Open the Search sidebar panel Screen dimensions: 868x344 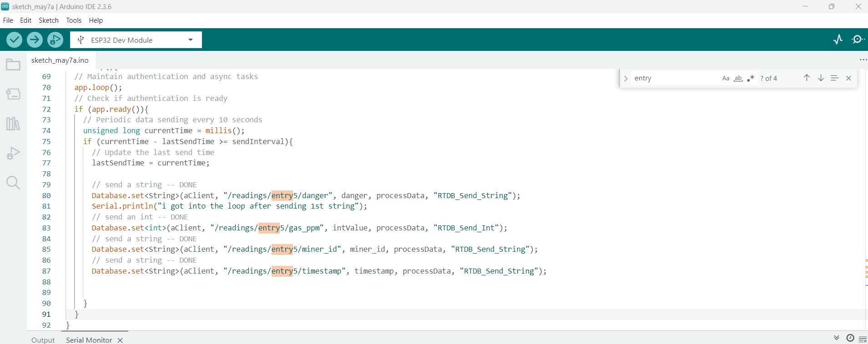coord(13,183)
